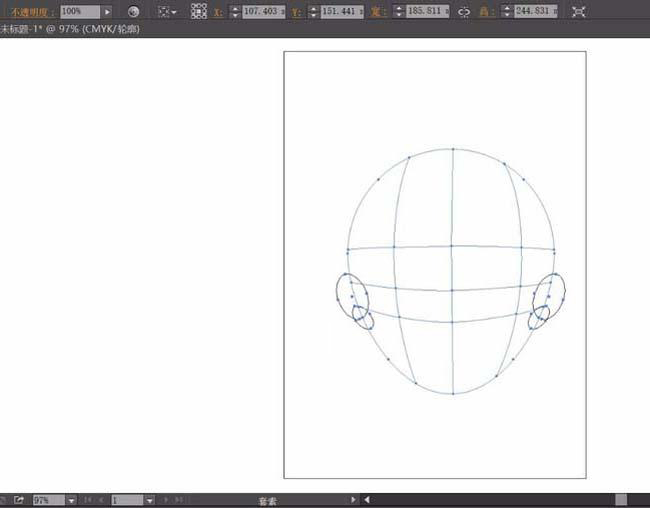Click the export icon in status bar
Viewport: 650px width, 508px height.
click(x=18, y=499)
